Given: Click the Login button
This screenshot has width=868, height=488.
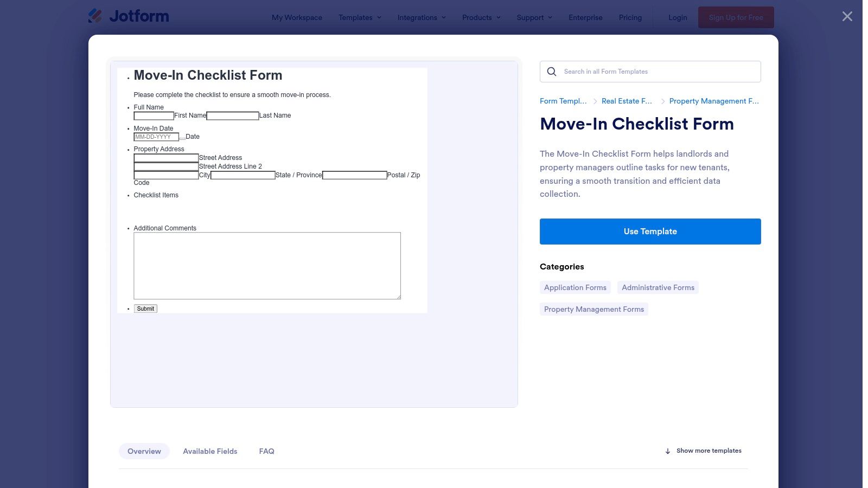Looking at the screenshot, I should pos(677,17).
